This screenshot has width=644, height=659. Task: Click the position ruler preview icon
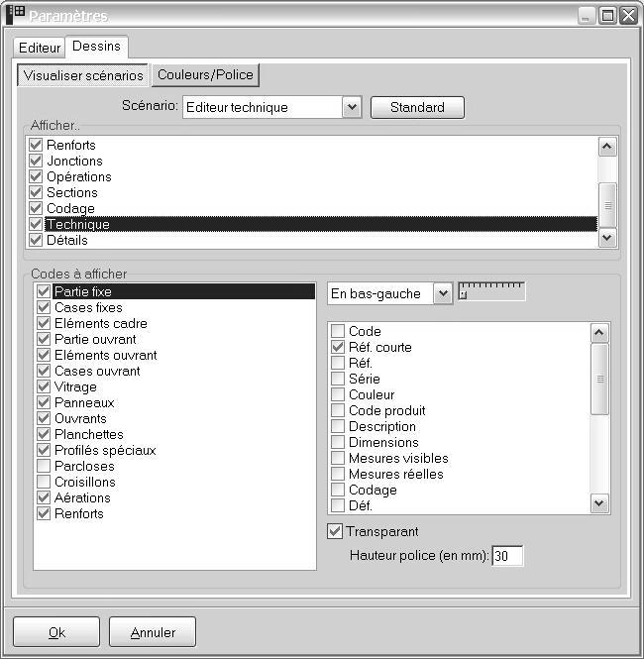(x=491, y=291)
